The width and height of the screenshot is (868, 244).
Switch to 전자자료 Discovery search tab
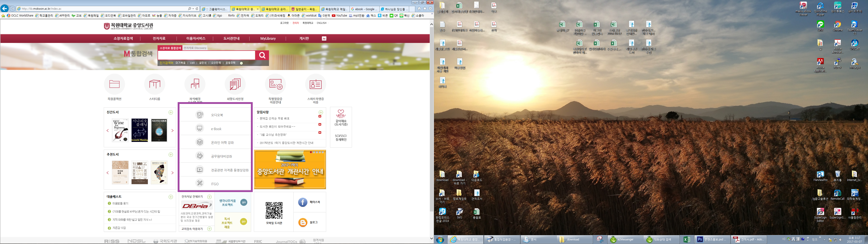click(x=195, y=48)
